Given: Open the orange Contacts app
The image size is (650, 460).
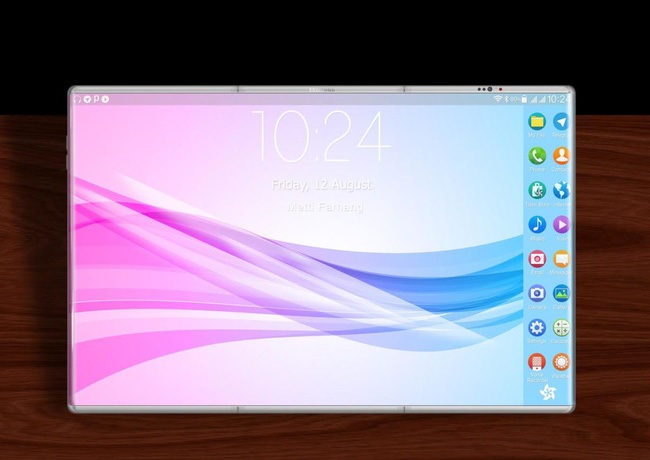Looking at the screenshot, I should (x=561, y=155).
